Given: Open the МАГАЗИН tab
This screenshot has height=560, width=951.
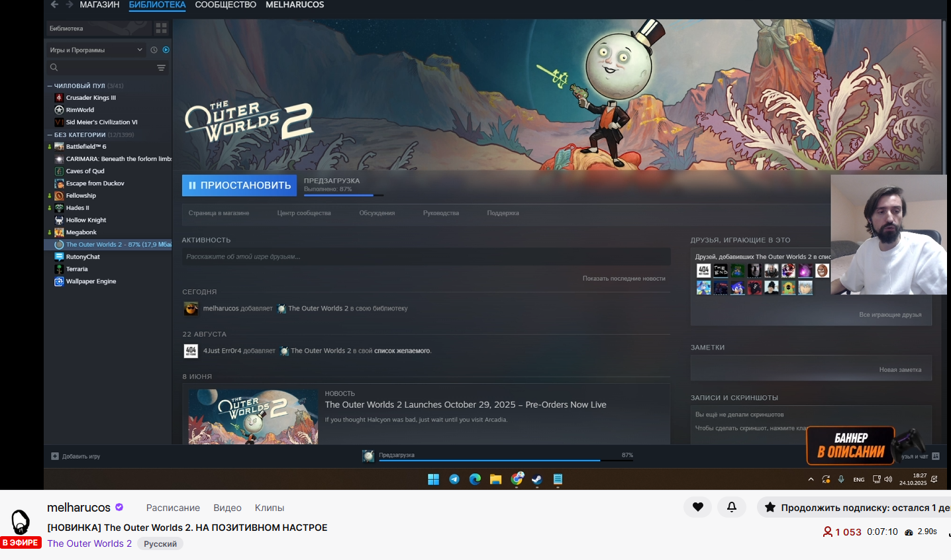Looking at the screenshot, I should (99, 5).
